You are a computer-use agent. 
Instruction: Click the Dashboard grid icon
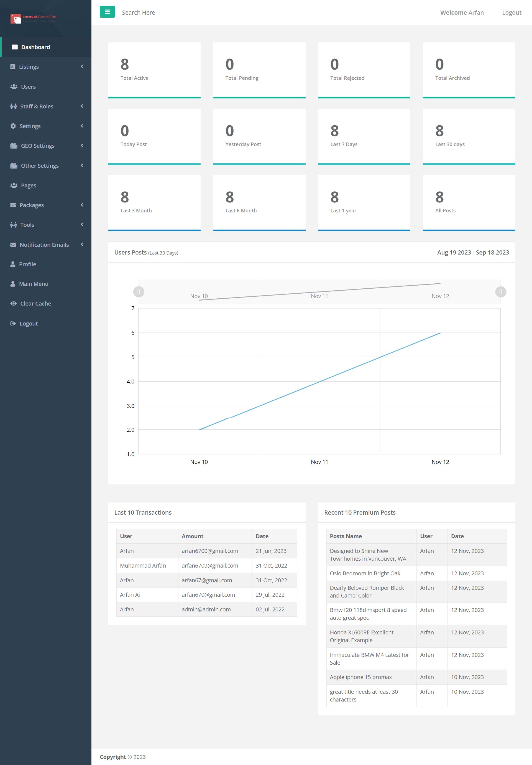pos(15,47)
